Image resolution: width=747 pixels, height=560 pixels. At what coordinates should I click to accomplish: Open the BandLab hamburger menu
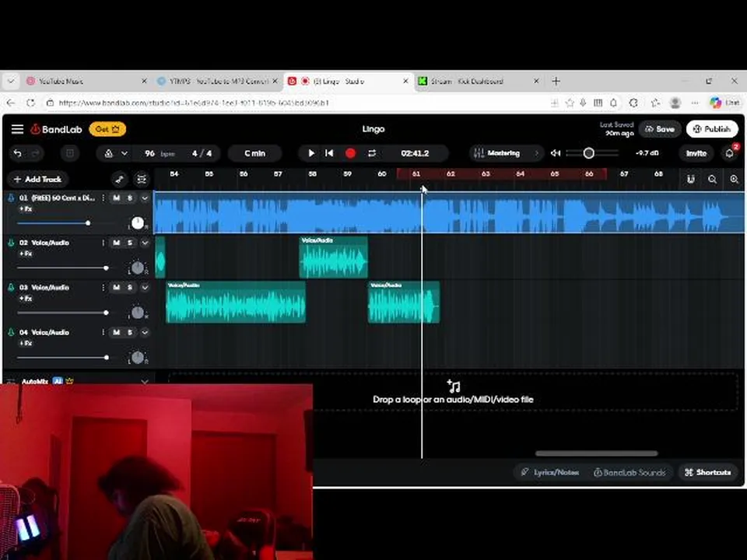point(18,129)
